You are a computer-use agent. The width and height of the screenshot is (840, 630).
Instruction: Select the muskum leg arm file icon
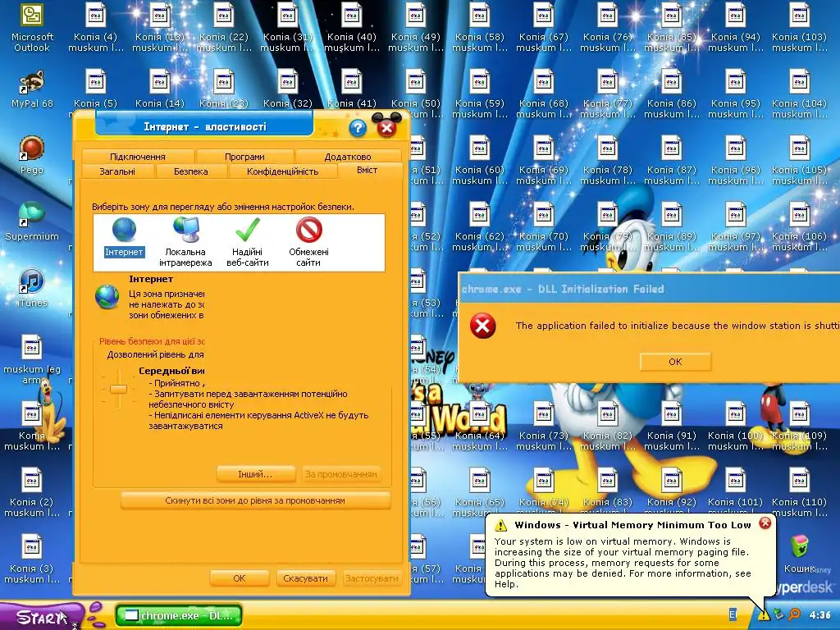coord(32,348)
